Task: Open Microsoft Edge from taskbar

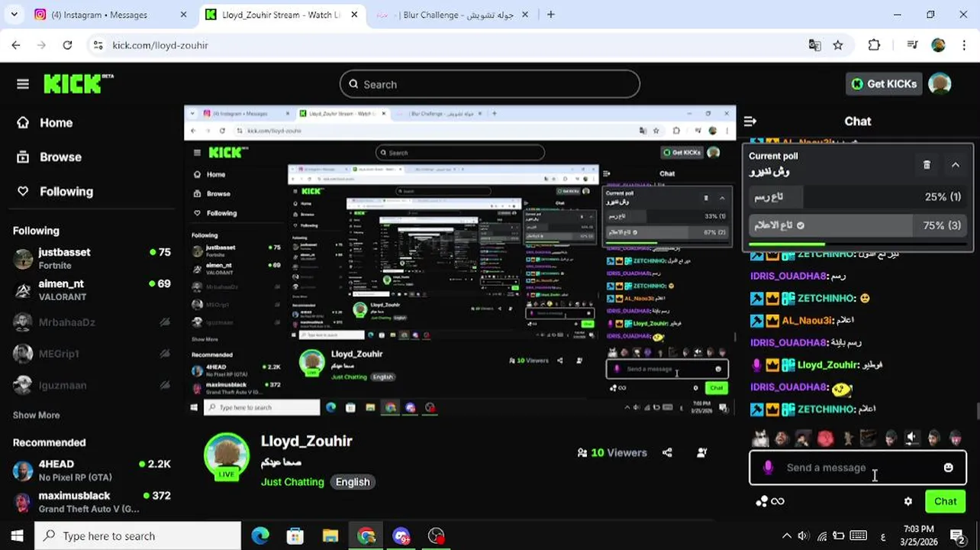Action: pyautogui.click(x=260, y=535)
